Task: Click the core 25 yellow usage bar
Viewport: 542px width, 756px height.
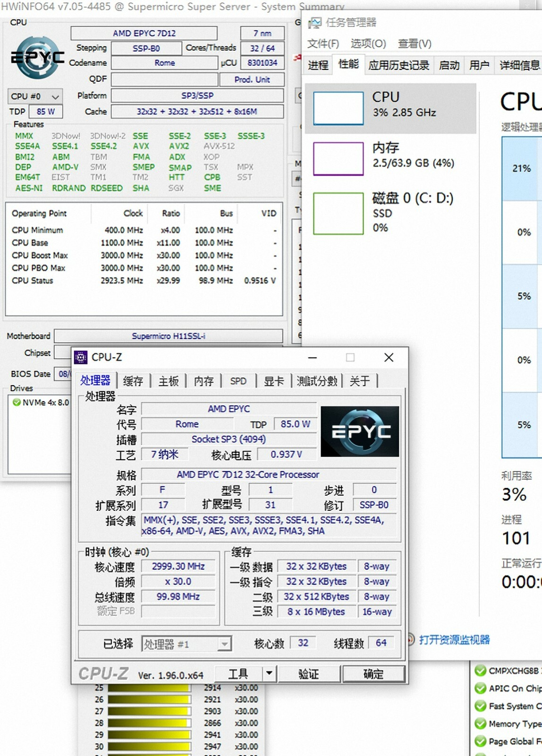Action: 149,687
